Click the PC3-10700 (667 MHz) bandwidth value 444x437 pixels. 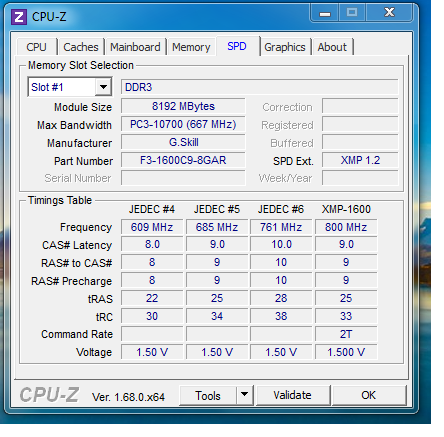coord(183,124)
